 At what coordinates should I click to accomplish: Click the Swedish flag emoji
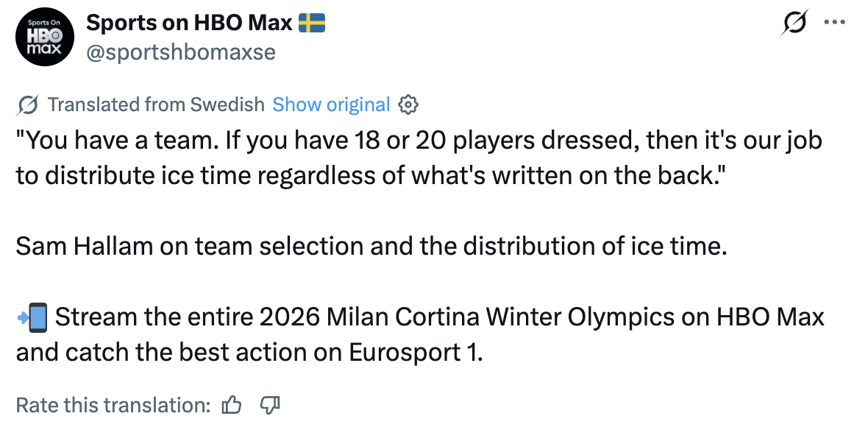pyautogui.click(x=312, y=24)
